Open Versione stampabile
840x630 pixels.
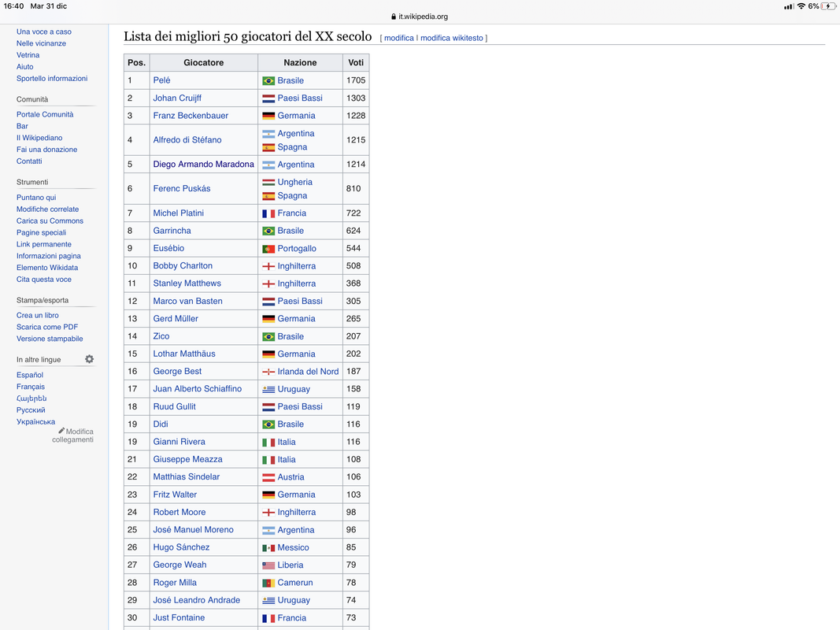tap(50, 339)
